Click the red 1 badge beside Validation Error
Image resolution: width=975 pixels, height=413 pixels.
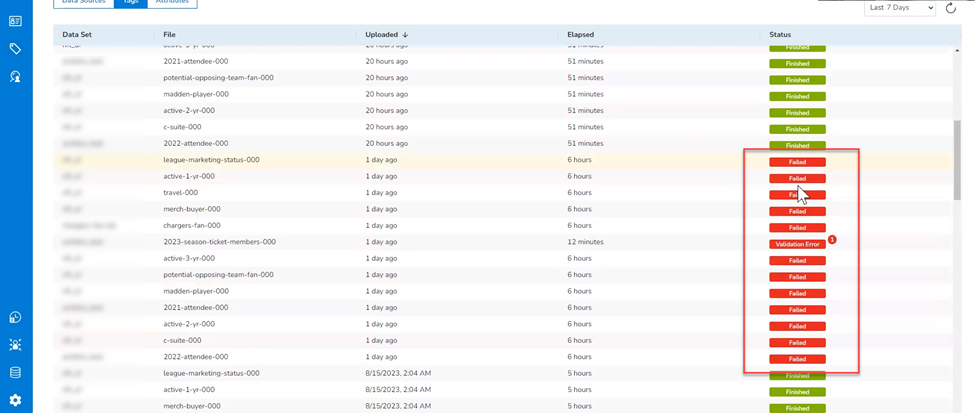(x=833, y=239)
